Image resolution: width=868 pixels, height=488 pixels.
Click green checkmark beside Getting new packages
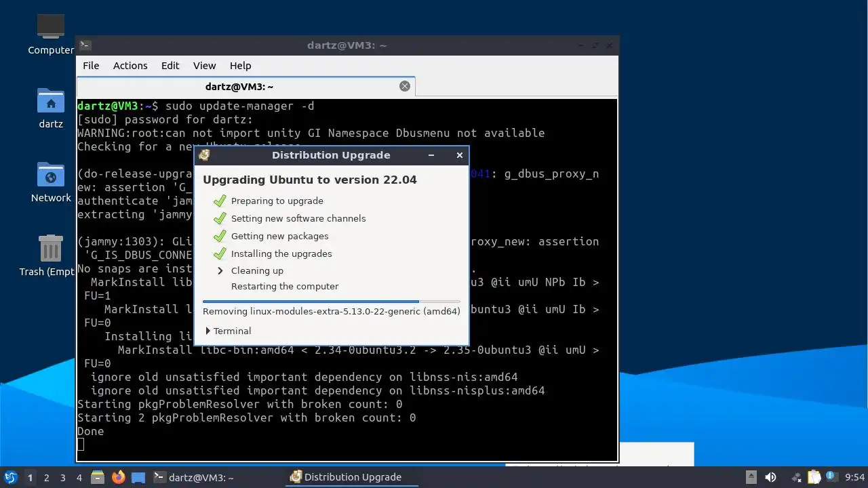pos(219,236)
